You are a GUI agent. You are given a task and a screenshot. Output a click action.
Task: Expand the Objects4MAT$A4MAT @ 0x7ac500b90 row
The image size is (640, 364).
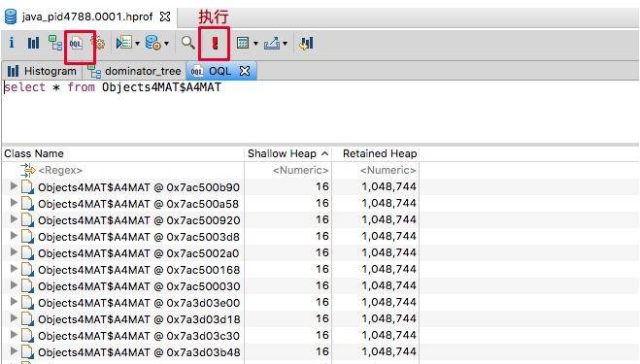(14, 186)
